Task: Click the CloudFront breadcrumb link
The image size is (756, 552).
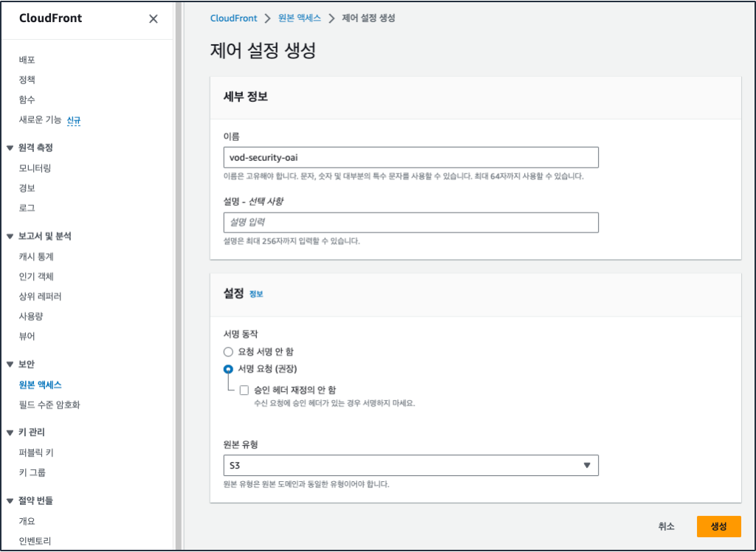Action: pos(234,18)
